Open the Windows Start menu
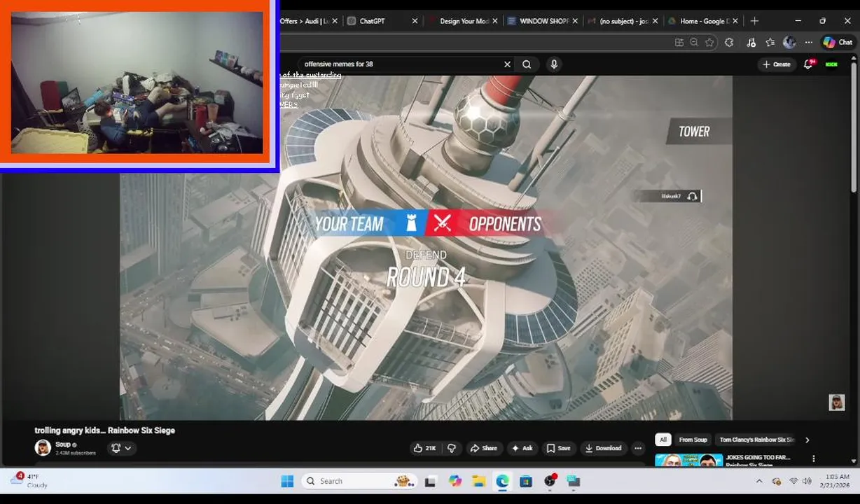 [287, 481]
